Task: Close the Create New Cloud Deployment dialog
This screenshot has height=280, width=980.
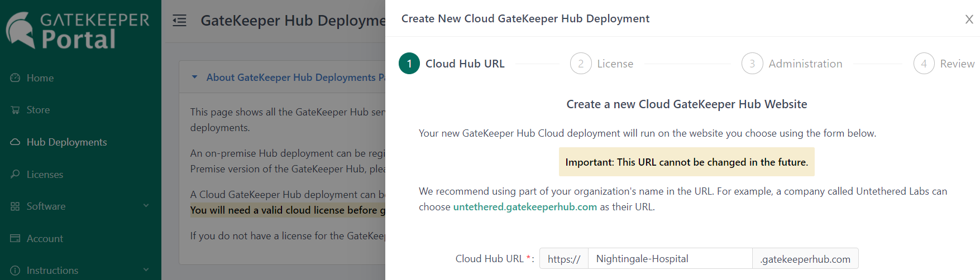Action: [x=969, y=20]
